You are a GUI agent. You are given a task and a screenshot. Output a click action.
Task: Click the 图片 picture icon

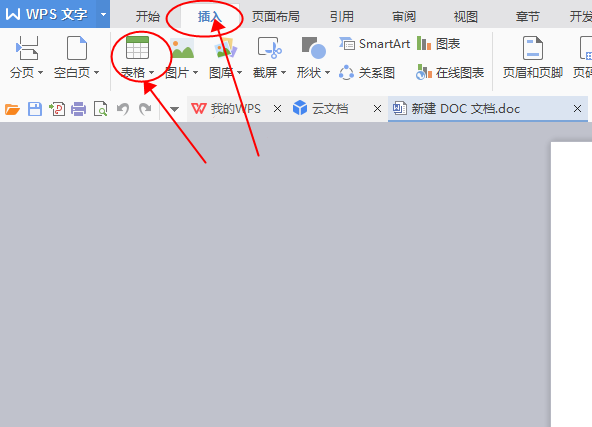182,48
